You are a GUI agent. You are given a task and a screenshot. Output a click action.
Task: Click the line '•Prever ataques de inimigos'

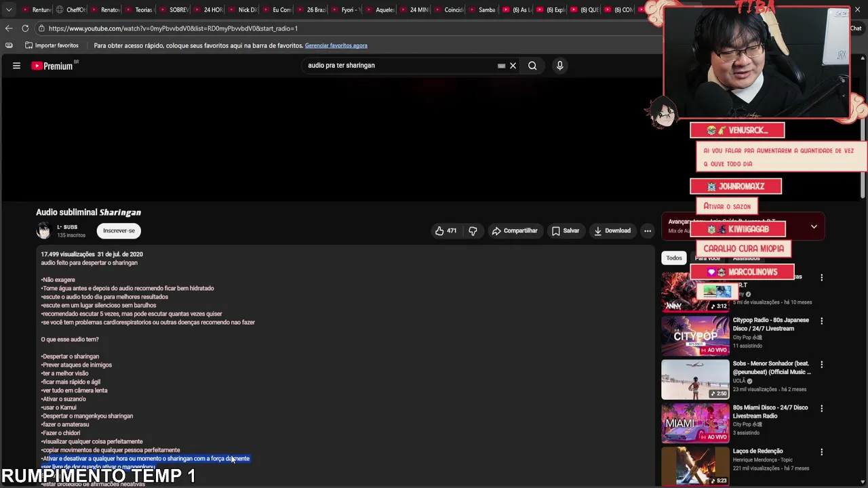(76, 365)
